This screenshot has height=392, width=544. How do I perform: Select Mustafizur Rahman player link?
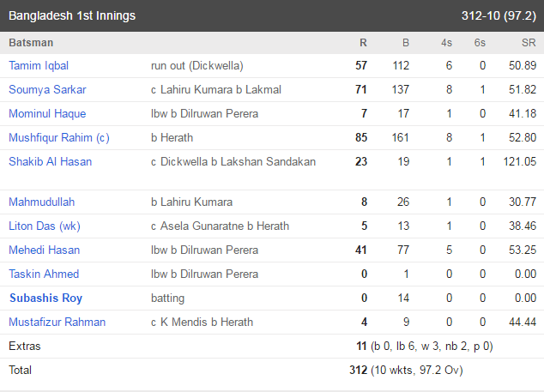(57, 322)
